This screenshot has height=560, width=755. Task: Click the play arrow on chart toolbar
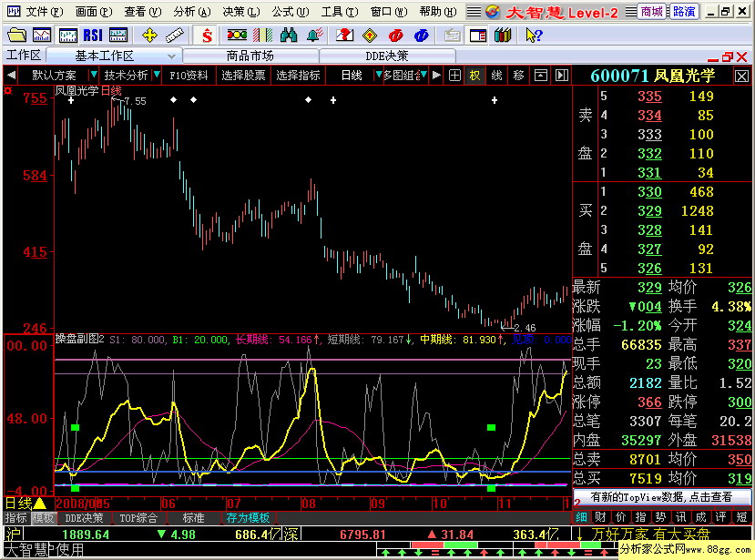tap(436, 75)
